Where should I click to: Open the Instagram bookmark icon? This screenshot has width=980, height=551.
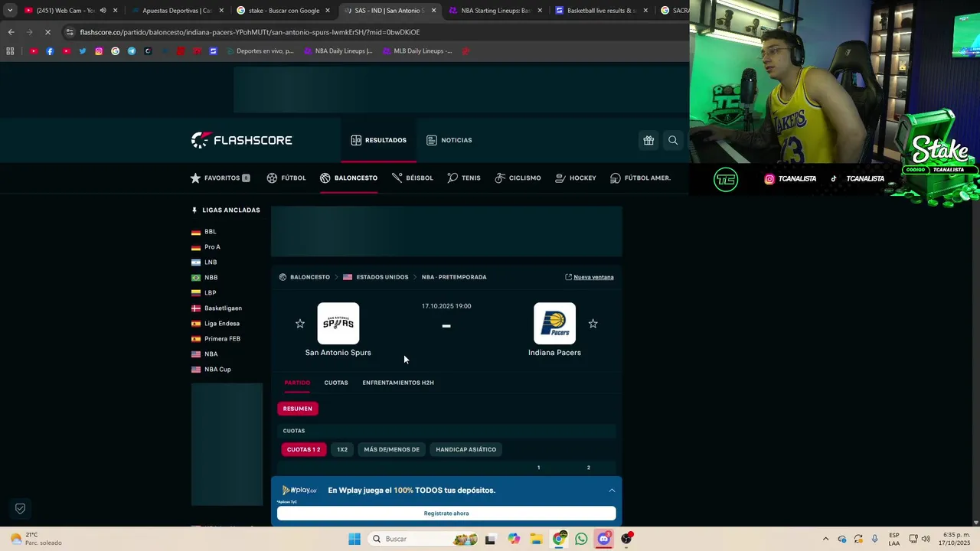coord(99,51)
